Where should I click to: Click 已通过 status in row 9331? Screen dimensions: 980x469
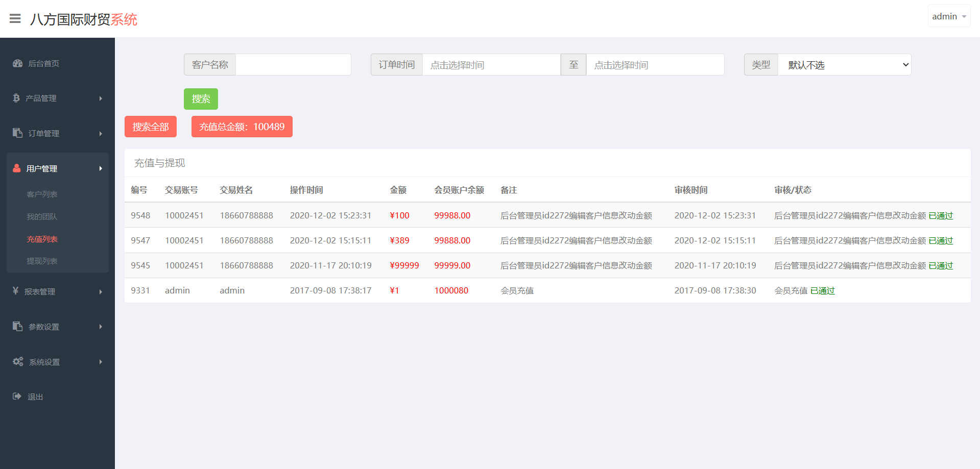pos(822,290)
